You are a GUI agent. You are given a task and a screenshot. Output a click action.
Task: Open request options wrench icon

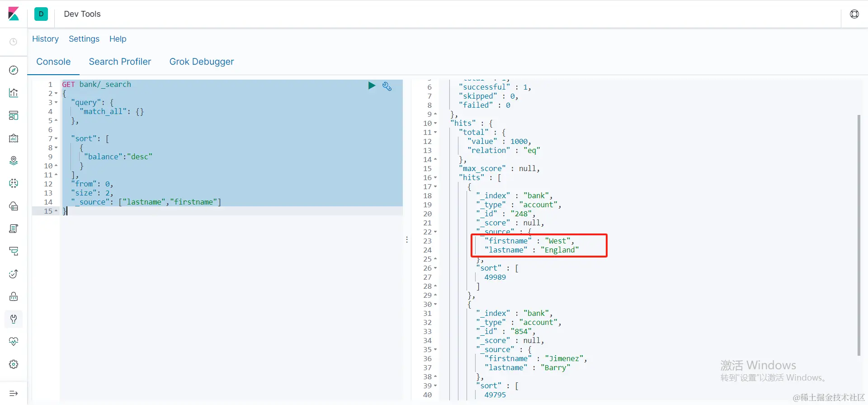[387, 86]
